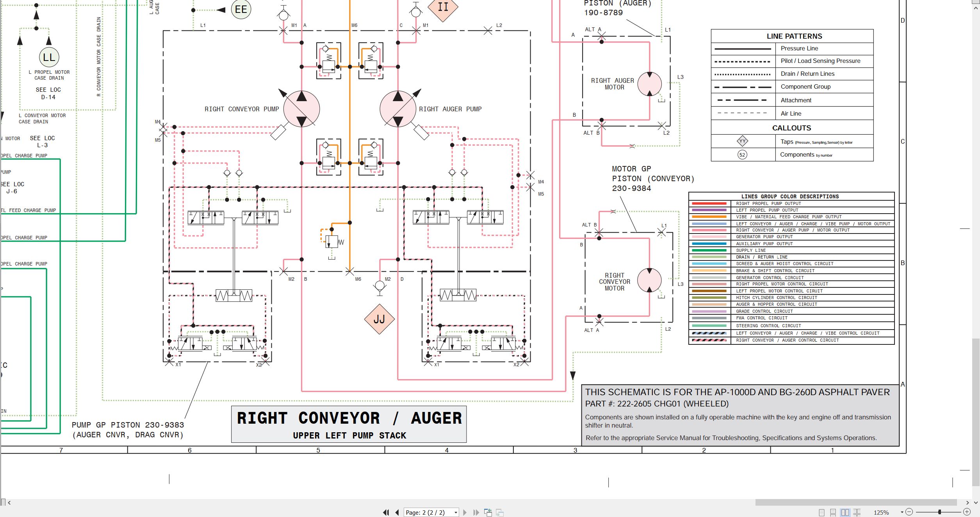Viewport: 980px width, 517px height.
Task: Click the YY taps legend diamond
Action: [x=742, y=141]
